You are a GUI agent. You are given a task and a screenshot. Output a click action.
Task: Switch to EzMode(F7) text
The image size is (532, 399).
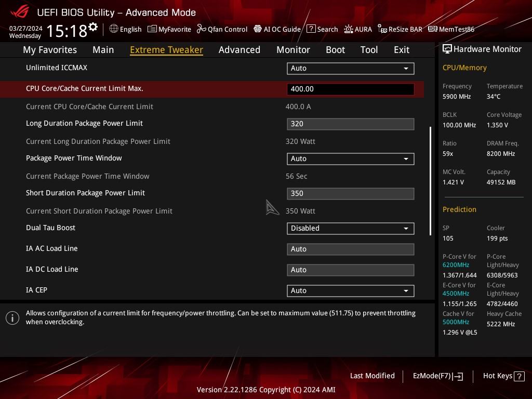point(432,376)
